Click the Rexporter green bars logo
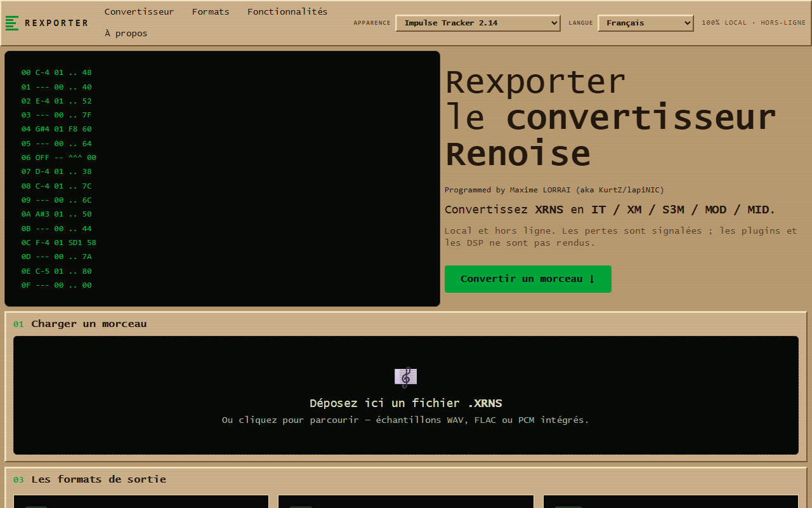 12,23
